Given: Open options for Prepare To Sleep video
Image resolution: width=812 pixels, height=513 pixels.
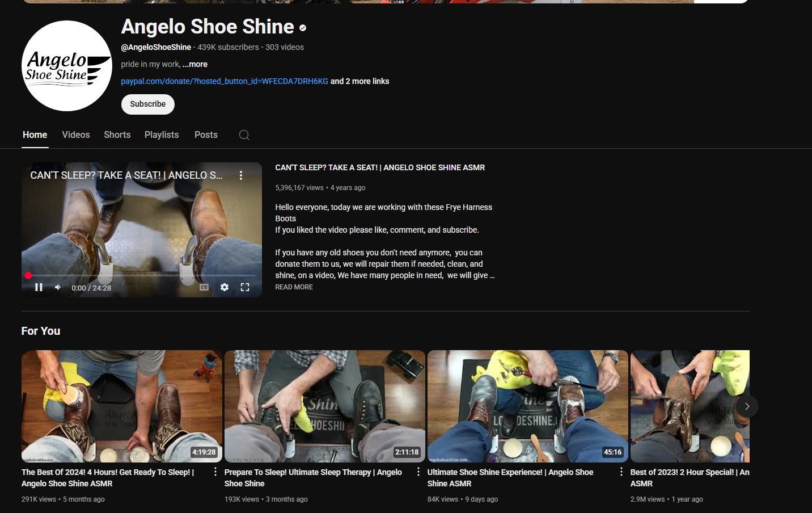Looking at the screenshot, I should click(x=418, y=472).
